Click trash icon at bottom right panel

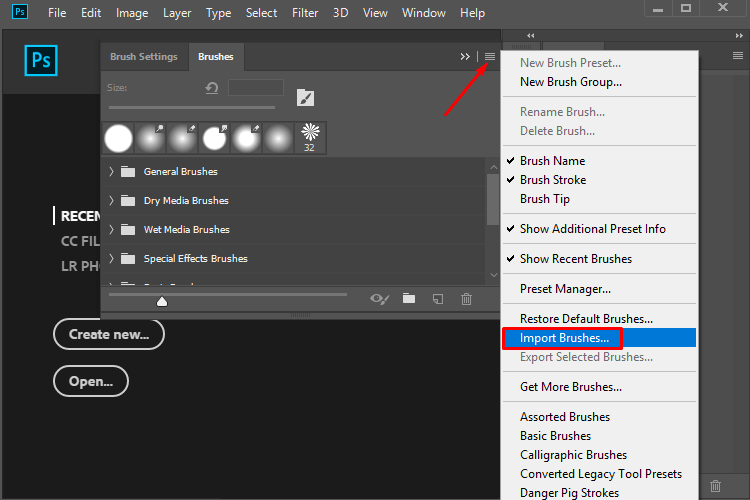[x=716, y=486]
